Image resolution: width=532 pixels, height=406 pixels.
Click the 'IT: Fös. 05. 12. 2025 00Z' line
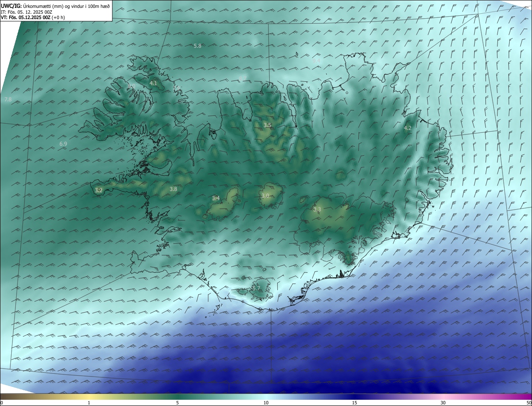[26, 12]
